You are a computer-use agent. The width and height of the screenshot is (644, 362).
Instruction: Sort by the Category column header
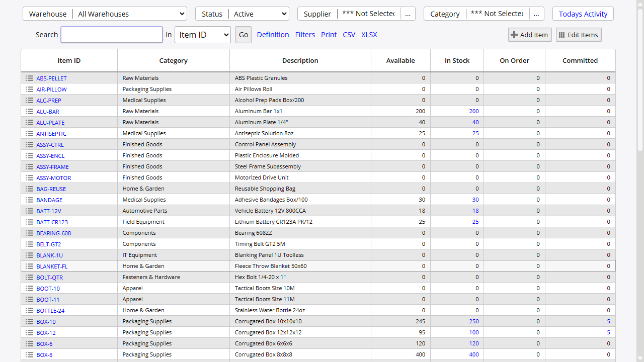click(173, 61)
